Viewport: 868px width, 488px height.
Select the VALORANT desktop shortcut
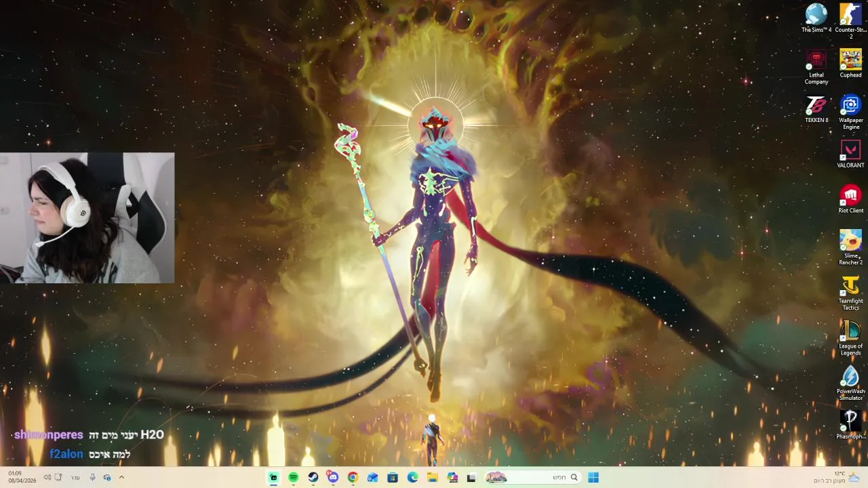pos(850,154)
